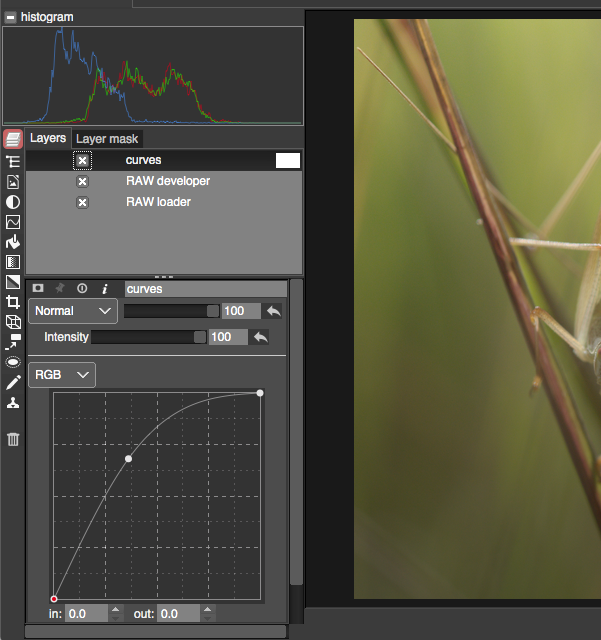Reset the opacity value with the arrow icon
The width and height of the screenshot is (601, 640).
coord(273,311)
